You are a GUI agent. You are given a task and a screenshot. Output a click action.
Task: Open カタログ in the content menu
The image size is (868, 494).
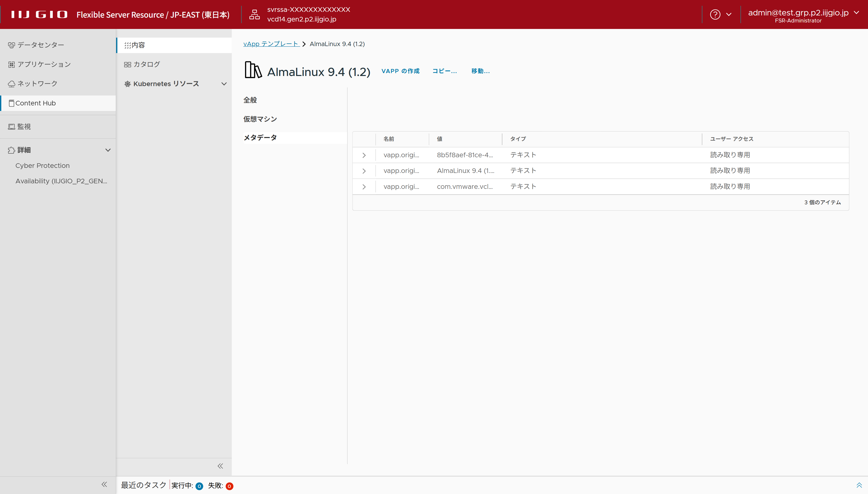147,64
